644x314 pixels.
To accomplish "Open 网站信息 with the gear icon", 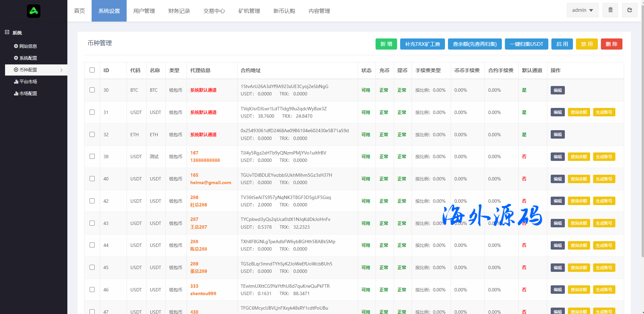I will pos(25,46).
